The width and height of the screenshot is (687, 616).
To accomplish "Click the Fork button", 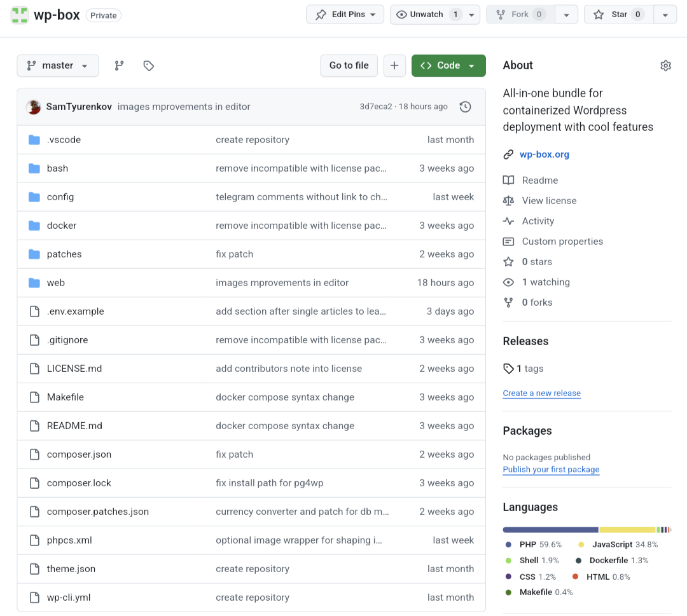I will point(520,15).
